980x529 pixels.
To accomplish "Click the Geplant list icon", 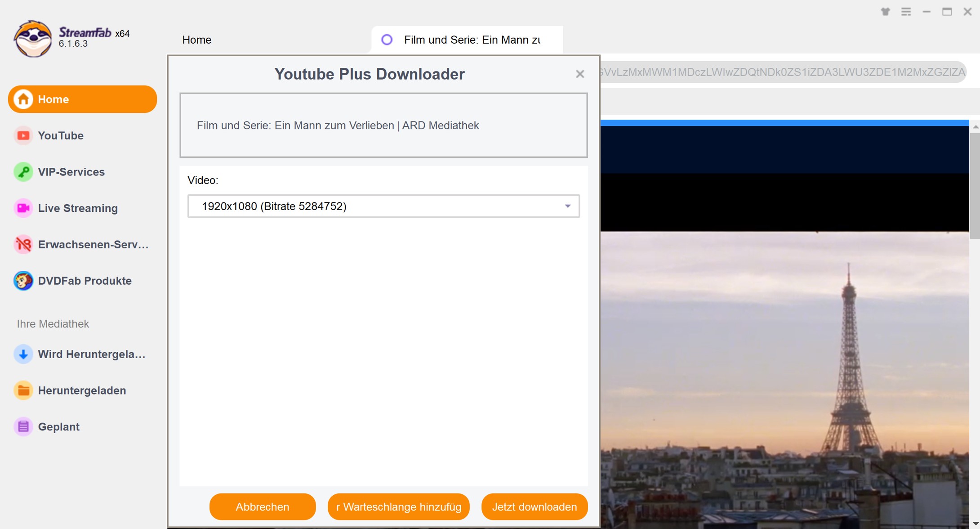I will [23, 427].
